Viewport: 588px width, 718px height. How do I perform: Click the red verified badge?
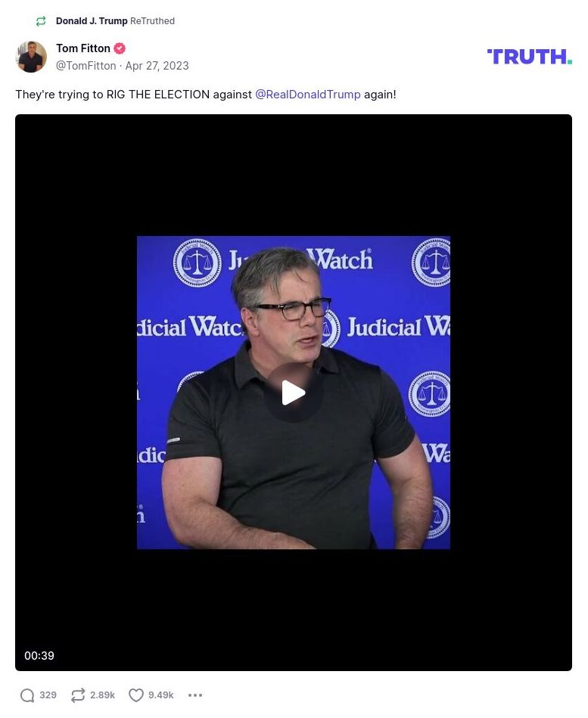click(x=120, y=48)
